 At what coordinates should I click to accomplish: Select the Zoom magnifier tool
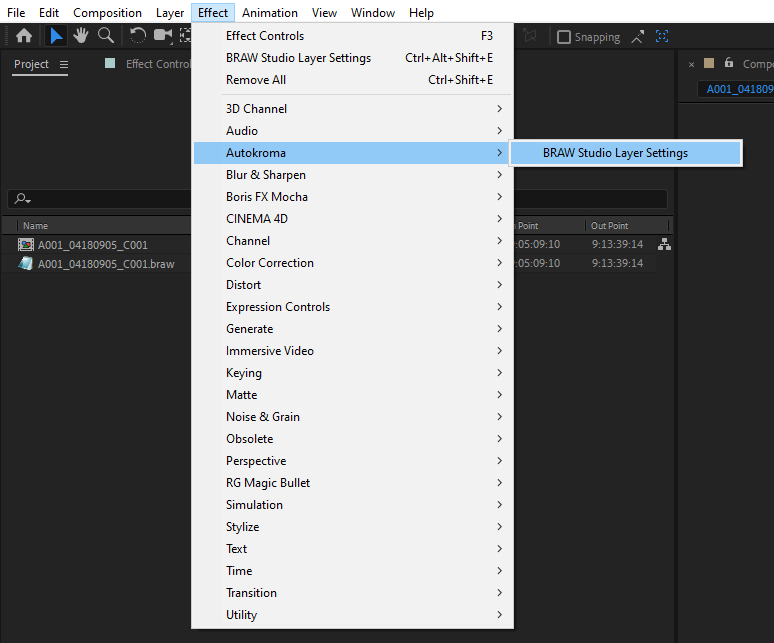tap(105, 36)
